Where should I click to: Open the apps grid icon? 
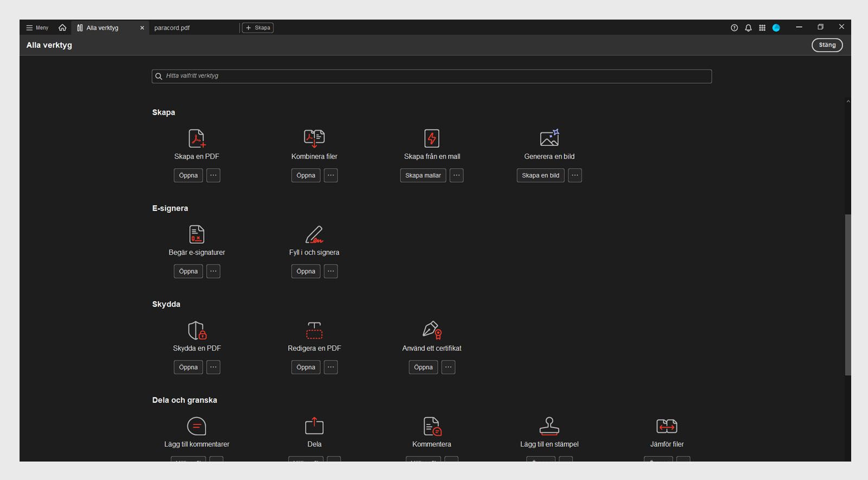tap(762, 28)
